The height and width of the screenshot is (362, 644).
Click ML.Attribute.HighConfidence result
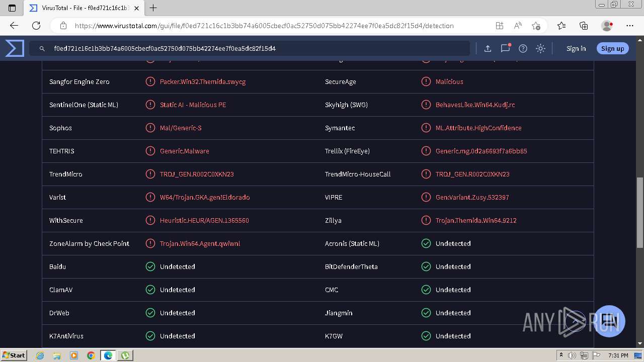coord(478,128)
